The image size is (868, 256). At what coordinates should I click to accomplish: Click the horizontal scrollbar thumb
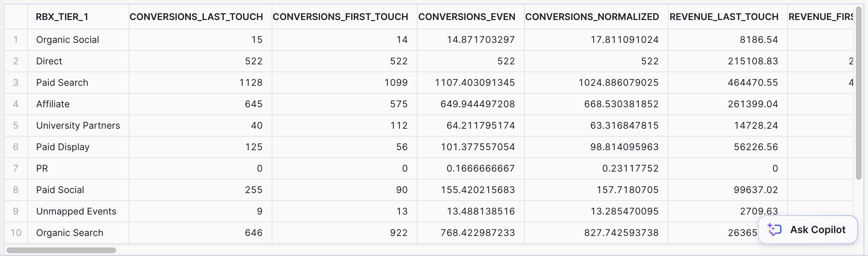click(x=61, y=250)
